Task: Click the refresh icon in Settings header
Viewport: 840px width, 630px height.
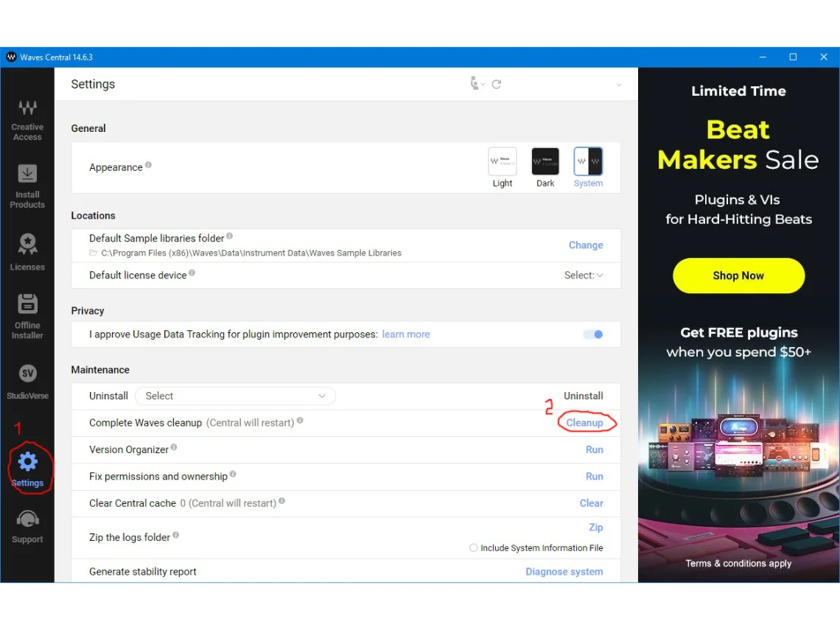Action: point(497,85)
